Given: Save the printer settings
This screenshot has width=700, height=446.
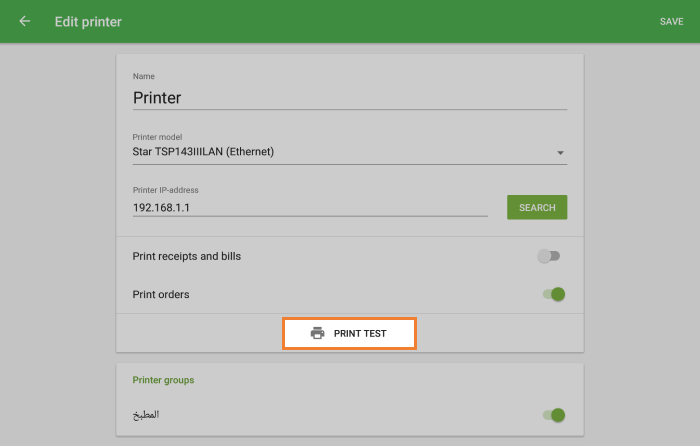Looking at the screenshot, I should [x=671, y=21].
